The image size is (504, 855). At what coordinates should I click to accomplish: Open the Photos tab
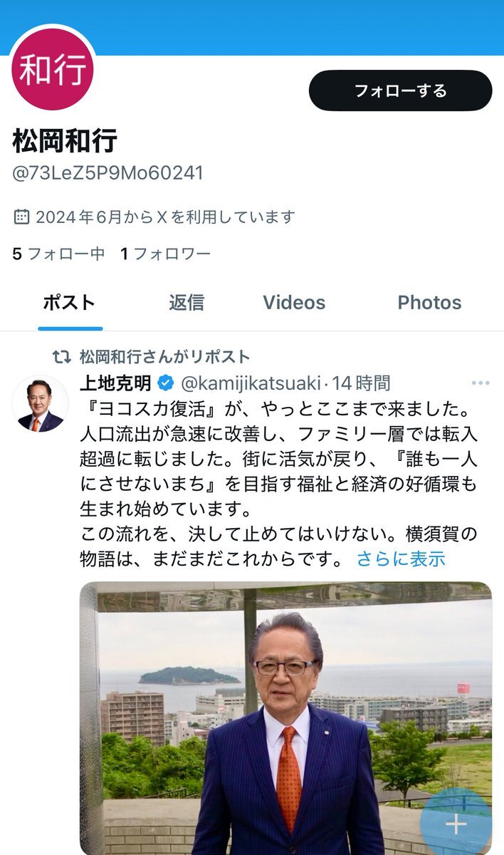[429, 302]
